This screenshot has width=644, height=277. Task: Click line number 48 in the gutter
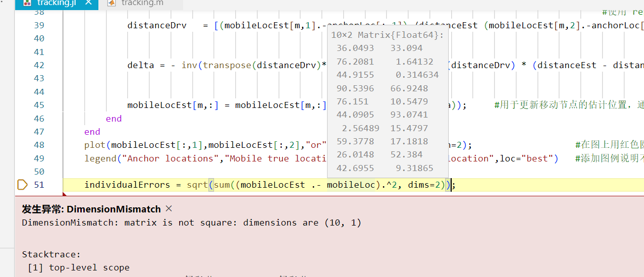(x=39, y=145)
